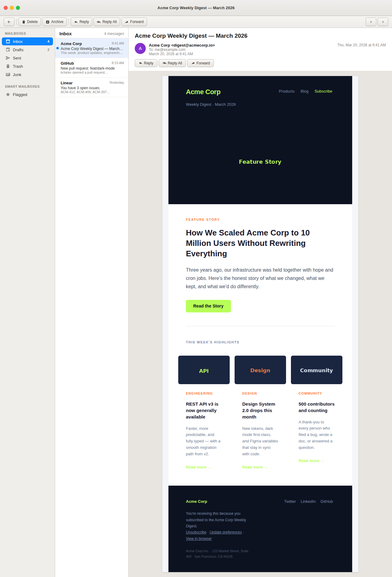This screenshot has width=392, height=577.
Task: Click Read more under REST API v3
Action: tap(198, 467)
